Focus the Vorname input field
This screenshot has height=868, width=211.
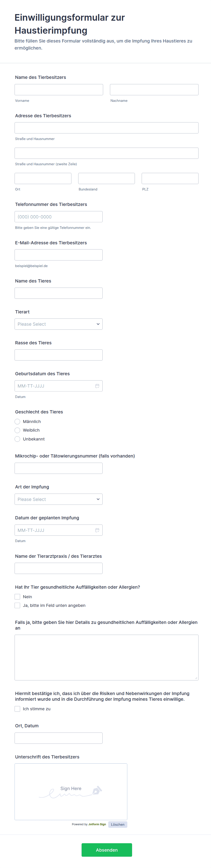(59, 90)
